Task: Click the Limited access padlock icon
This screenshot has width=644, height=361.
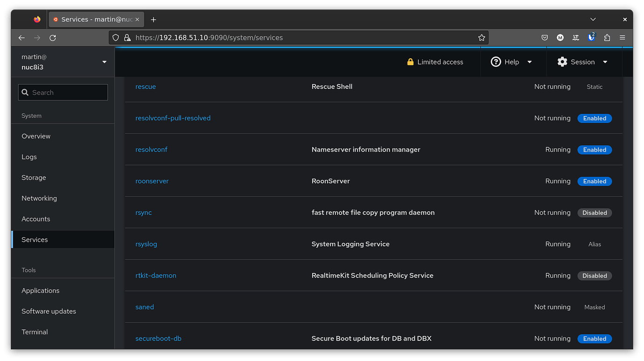Action: coord(410,62)
